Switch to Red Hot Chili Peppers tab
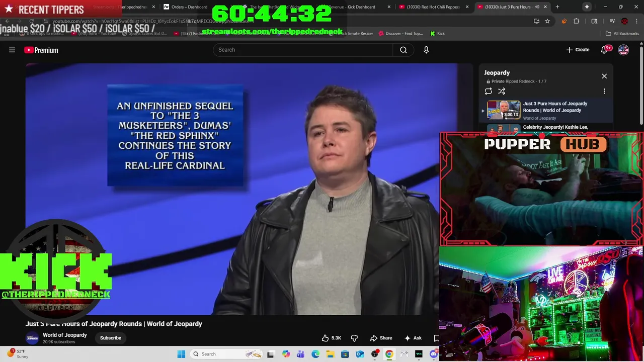The width and height of the screenshot is (644, 362). click(x=433, y=7)
